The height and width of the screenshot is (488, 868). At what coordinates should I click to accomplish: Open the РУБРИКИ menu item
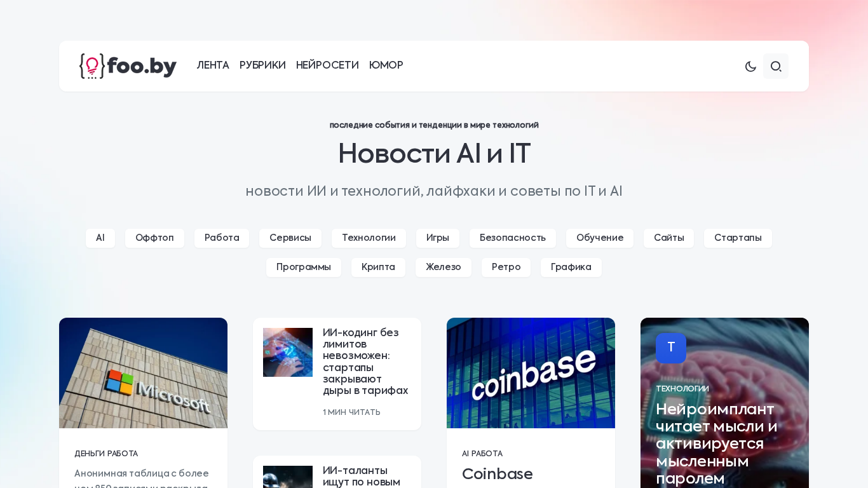point(262,65)
